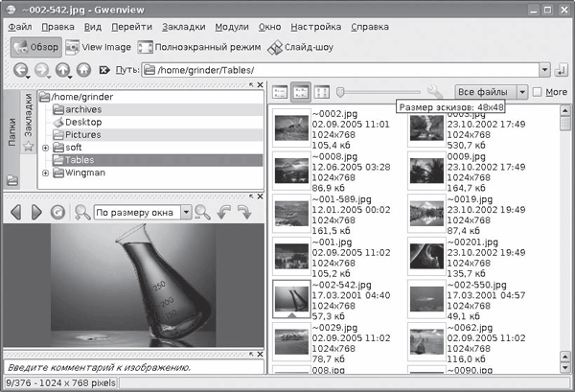Toggle the Обзор browse mode button
Image resolution: width=575 pixels, height=392 pixels.
[35, 46]
